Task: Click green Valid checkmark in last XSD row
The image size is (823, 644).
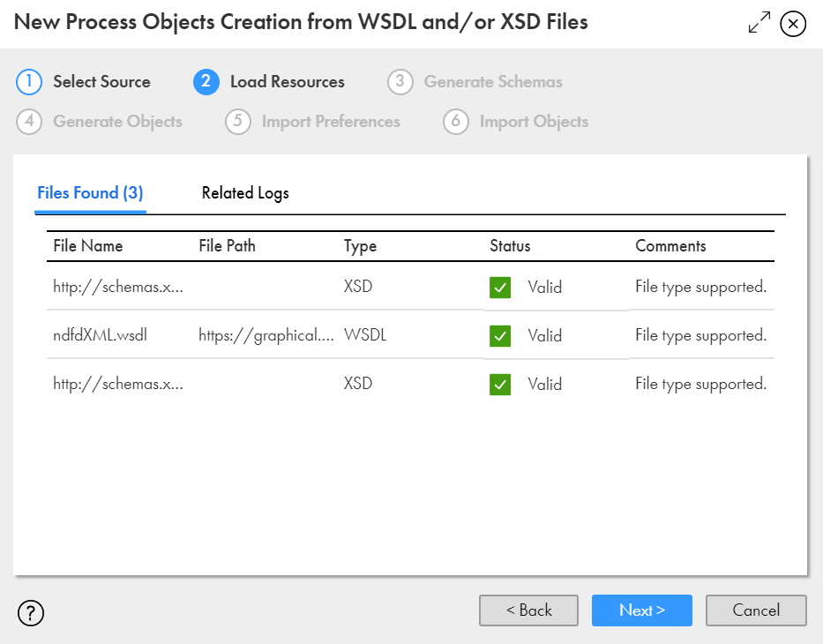Action: point(499,385)
